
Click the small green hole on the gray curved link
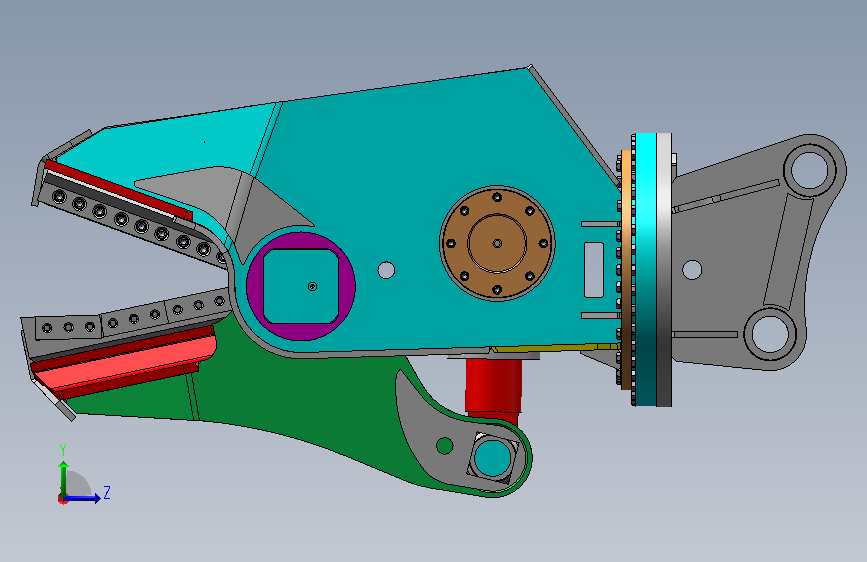point(445,445)
